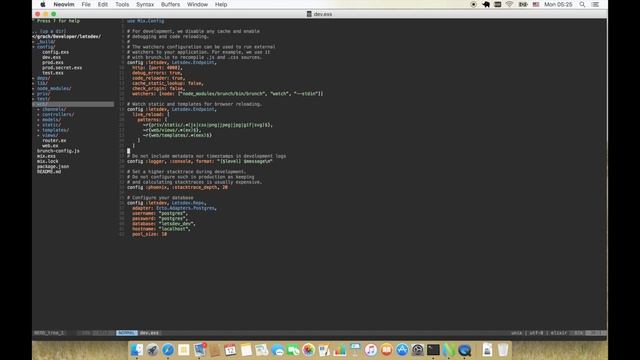Select mix.lock in the file tree
This screenshot has height=360, width=640.
(47, 161)
